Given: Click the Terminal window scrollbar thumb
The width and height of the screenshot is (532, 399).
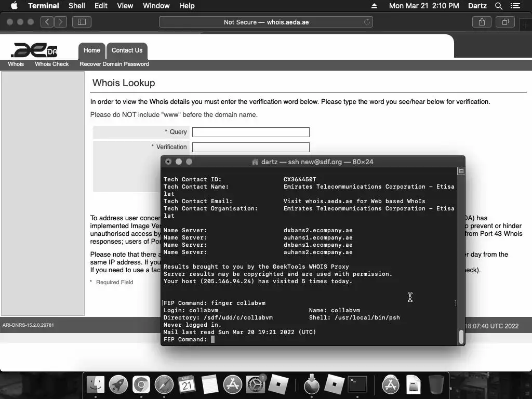Looking at the screenshot, I should click(461, 337).
